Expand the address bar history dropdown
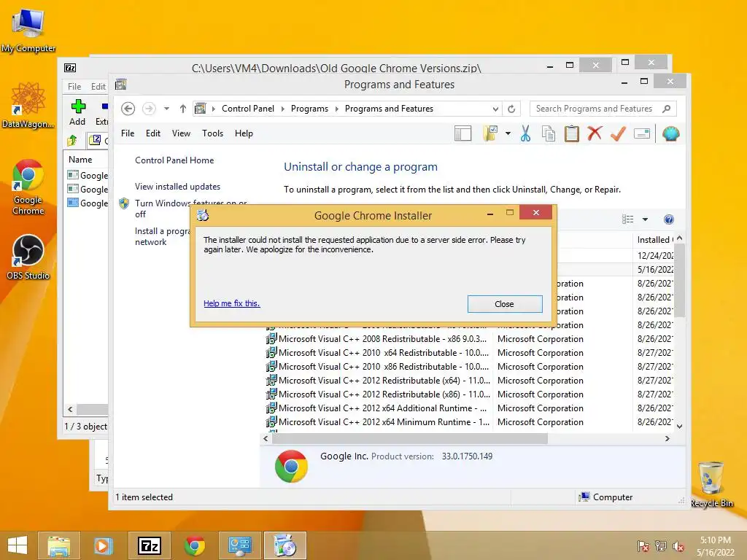 [x=495, y=109]
